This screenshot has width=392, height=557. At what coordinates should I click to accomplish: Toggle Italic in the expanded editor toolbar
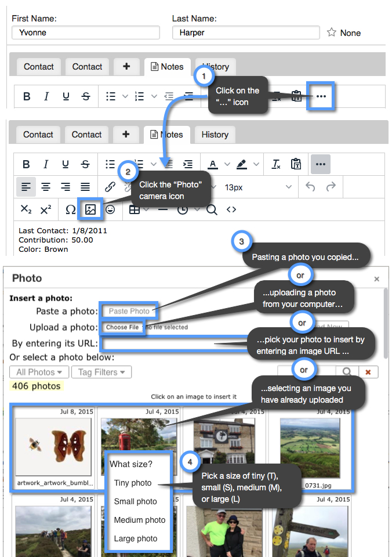point(46,164)
